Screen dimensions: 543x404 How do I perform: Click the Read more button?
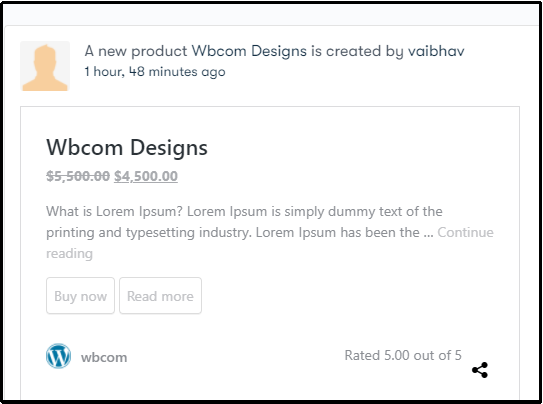160,296
